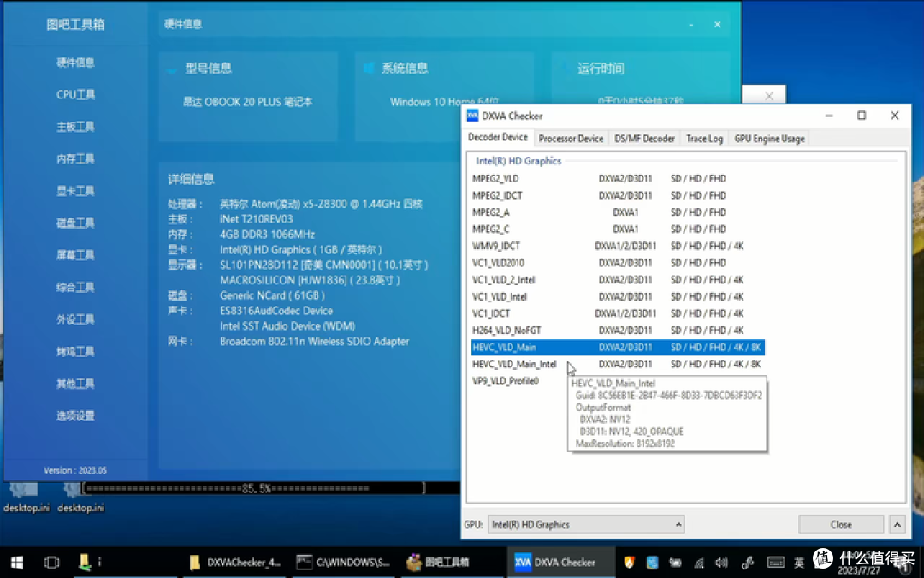Image resolution: width=924 pixels, height=578 pixels.
Task: Open the blue application tray icon
Action: coord(652,562)
